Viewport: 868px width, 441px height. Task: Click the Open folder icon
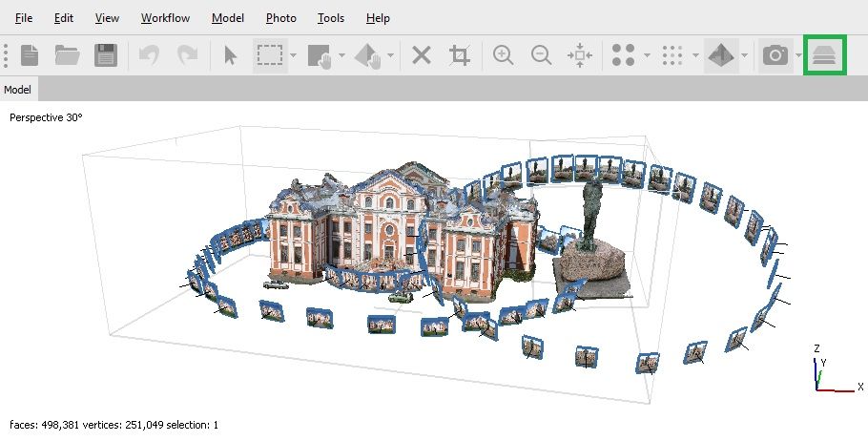pyautogui.click(x=67, y=55)
